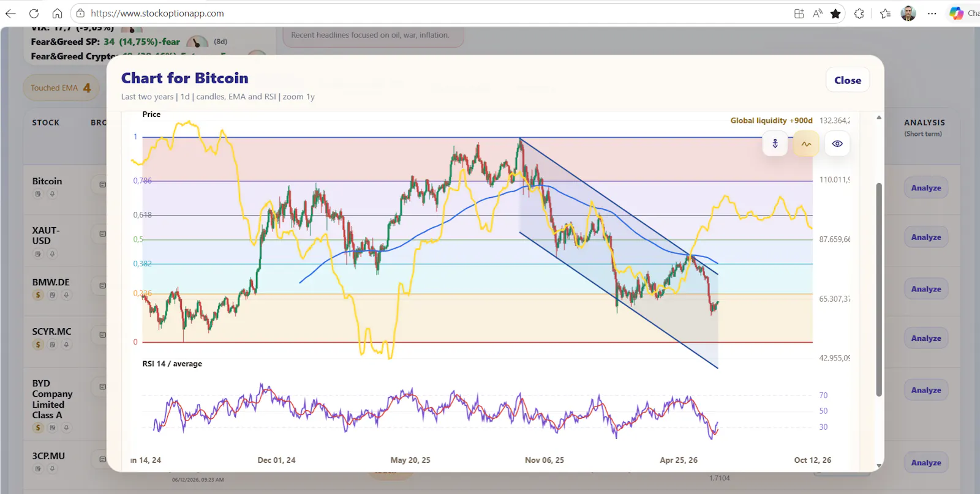Click the STOCK column header

46,123
